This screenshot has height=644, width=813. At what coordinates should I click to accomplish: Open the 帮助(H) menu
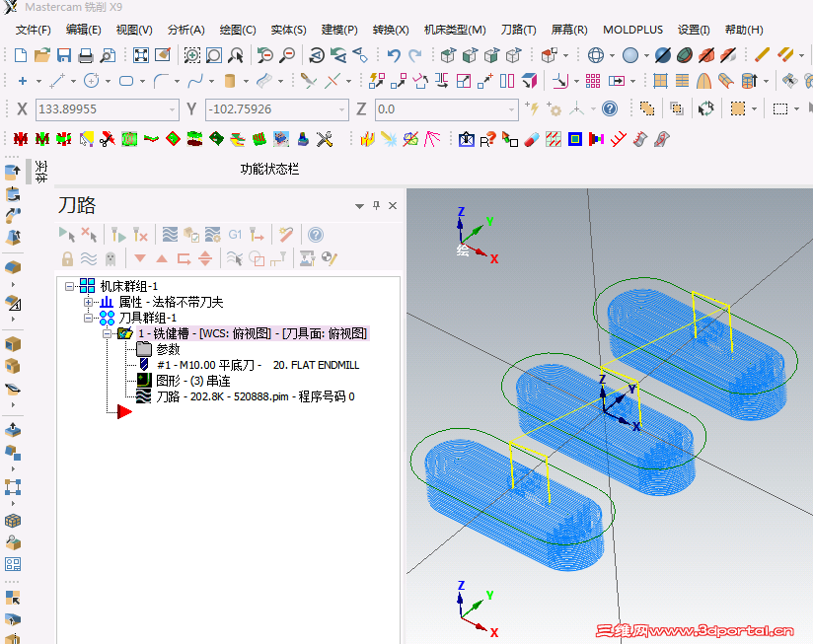tap(744, 30)
